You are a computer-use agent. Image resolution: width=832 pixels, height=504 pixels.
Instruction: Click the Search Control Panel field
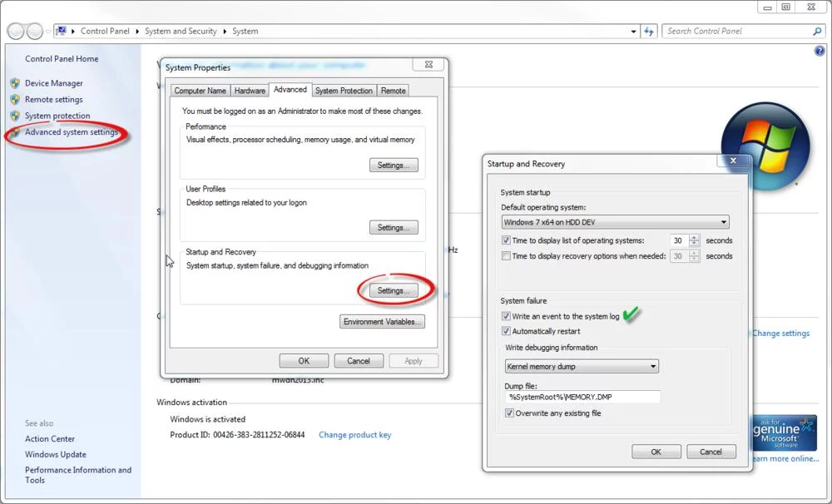click(x=737, y=32)
